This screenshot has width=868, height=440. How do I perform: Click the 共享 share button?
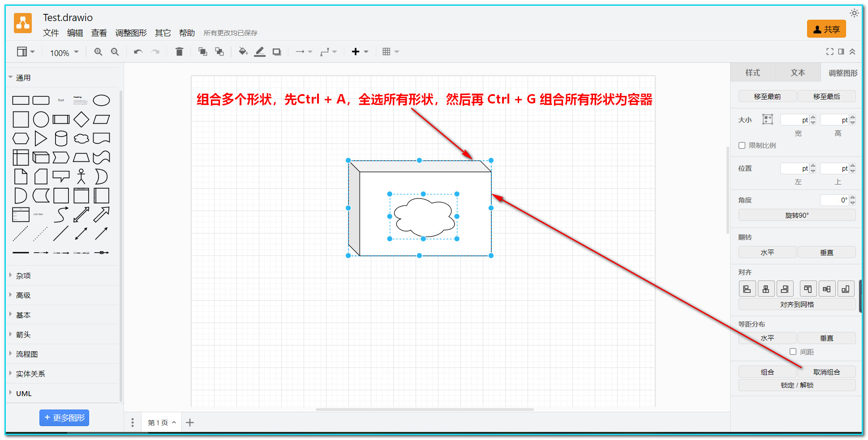point(826,29)
